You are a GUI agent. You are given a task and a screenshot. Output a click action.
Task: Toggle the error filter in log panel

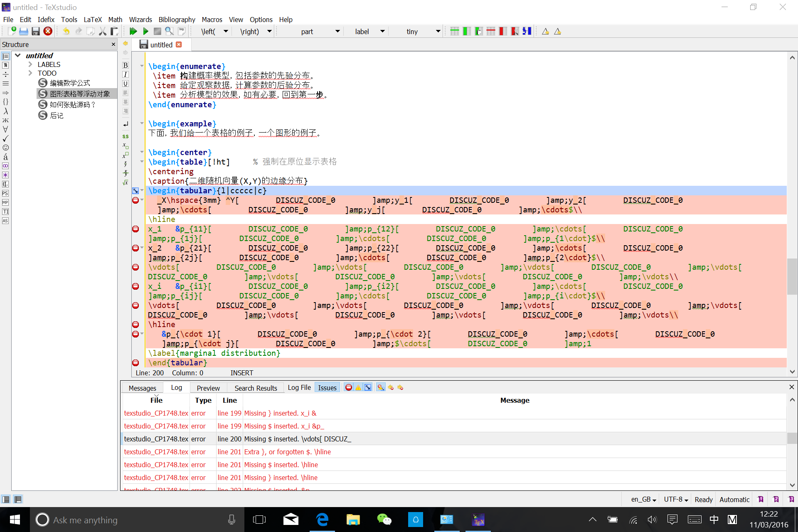[x=348, y=387]
